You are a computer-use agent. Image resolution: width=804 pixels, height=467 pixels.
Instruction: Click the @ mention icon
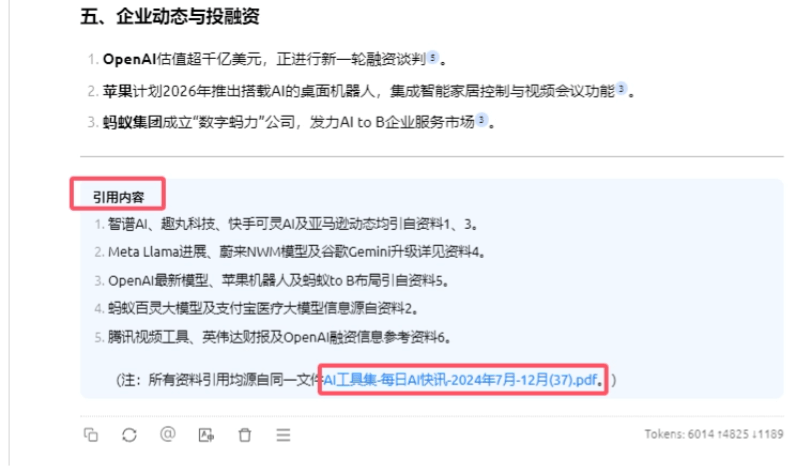168,434
